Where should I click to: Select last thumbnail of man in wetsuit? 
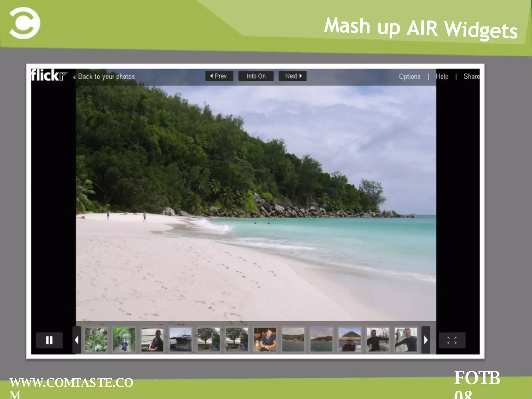[406, 340]
